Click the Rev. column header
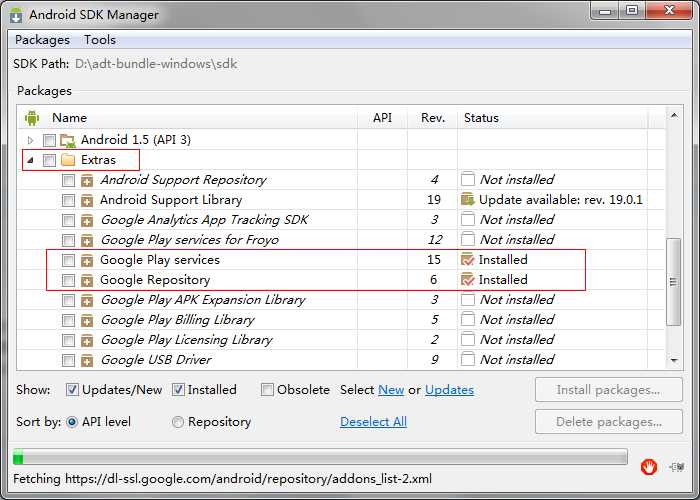This screenshot has height=500, width=700. coord(433,118)
